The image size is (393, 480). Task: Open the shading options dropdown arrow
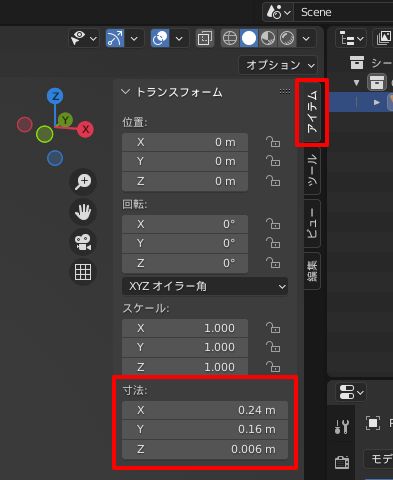pyautogui.click(x=306, y=38)
